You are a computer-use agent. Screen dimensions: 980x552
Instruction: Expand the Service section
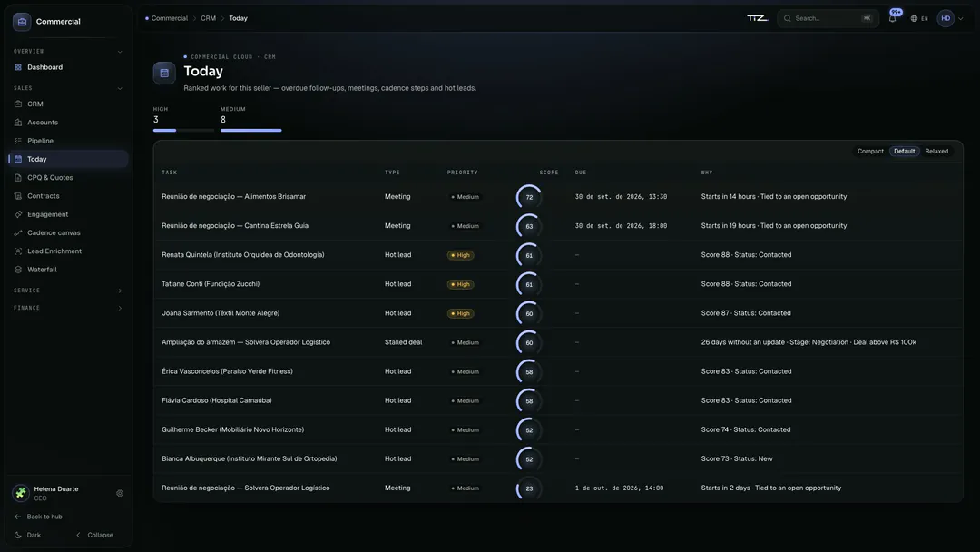pyautogui.click(x=120, y=291)
